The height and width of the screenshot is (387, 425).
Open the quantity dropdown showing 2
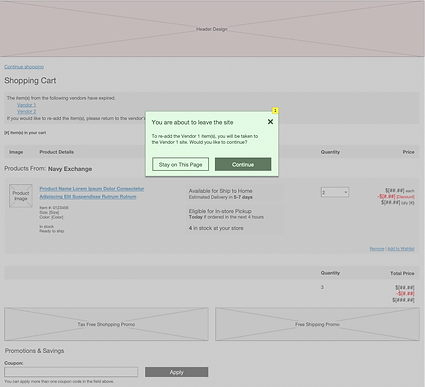click(335, 192)
